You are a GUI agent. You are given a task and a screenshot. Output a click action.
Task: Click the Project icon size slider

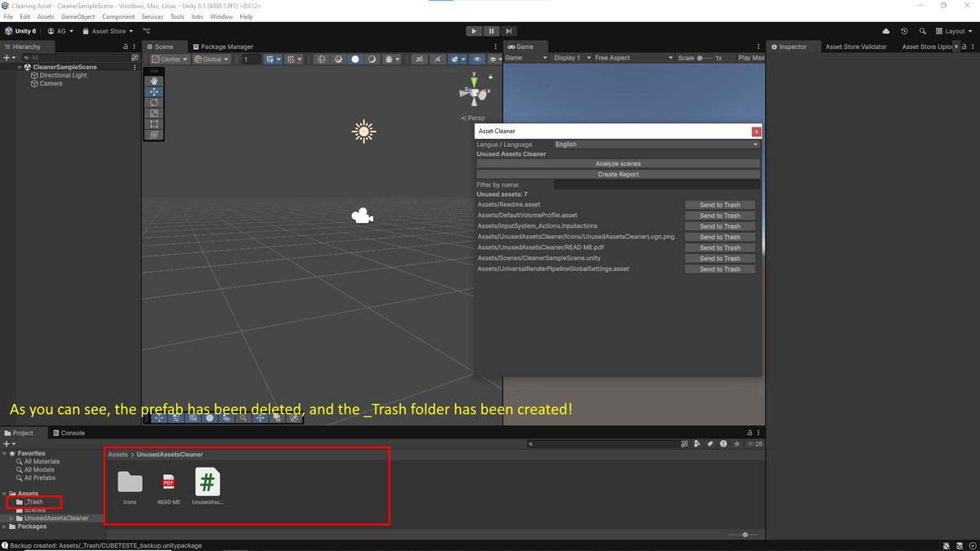(x=745, y=535)
